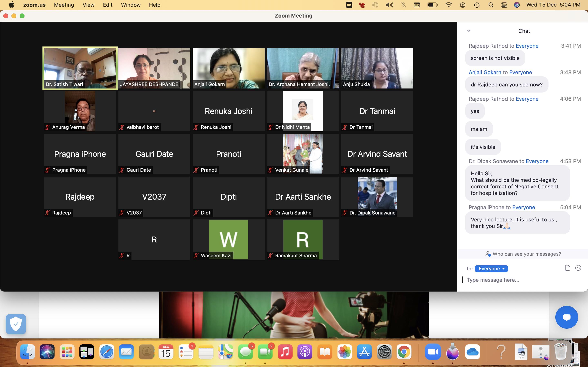The image size is (588, 367).
Task: Click the security shield icon
Action: pos(16,324)
